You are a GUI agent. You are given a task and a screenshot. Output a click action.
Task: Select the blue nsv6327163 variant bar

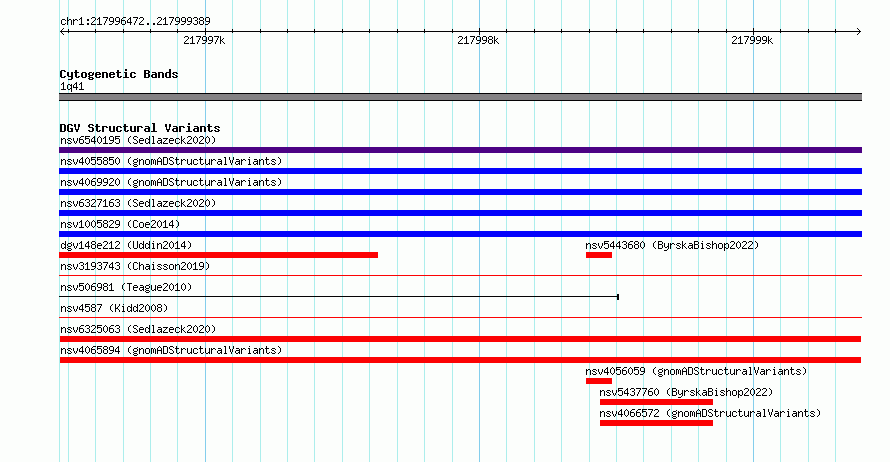pyautogui.click(x=460, y=213)
